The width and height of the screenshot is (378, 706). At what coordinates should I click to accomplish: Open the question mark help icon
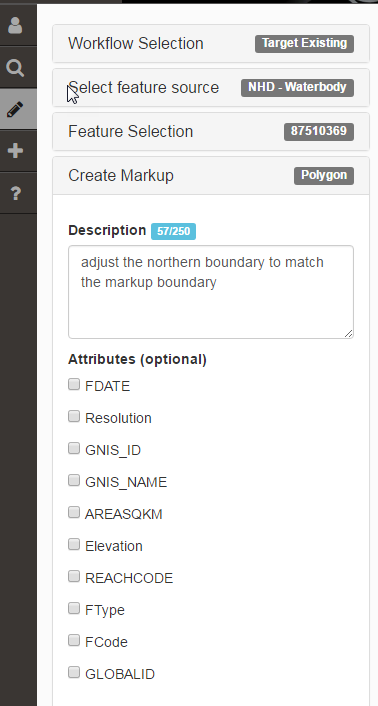pyautogui.click(x=15, y=193)
